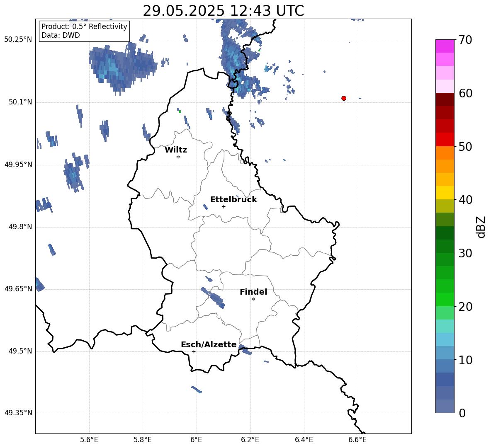Image resolution: width=491 pixels, height=448 pixels.
Task: Click the 6.2°E longitude label
Action: [x=250, y=440]
